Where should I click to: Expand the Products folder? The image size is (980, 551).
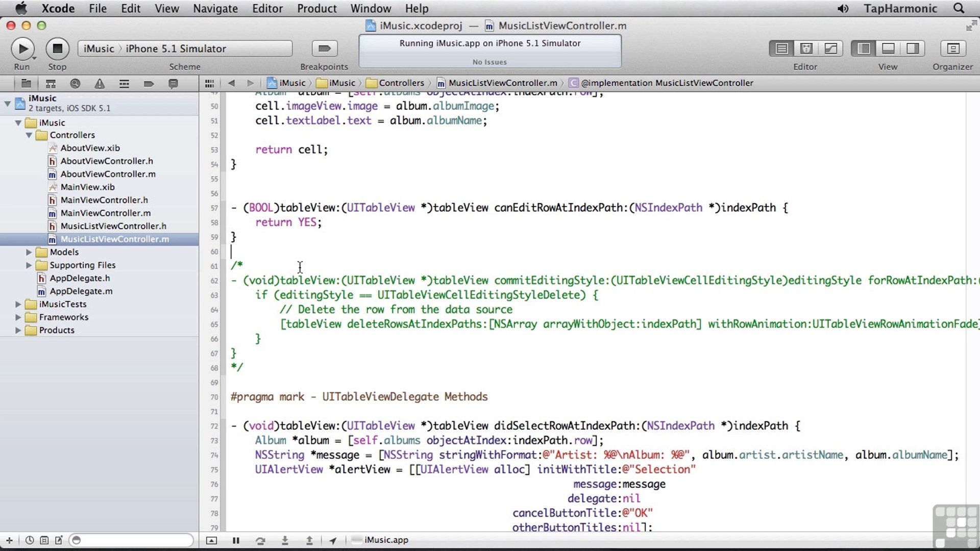(x=18, y=330)
